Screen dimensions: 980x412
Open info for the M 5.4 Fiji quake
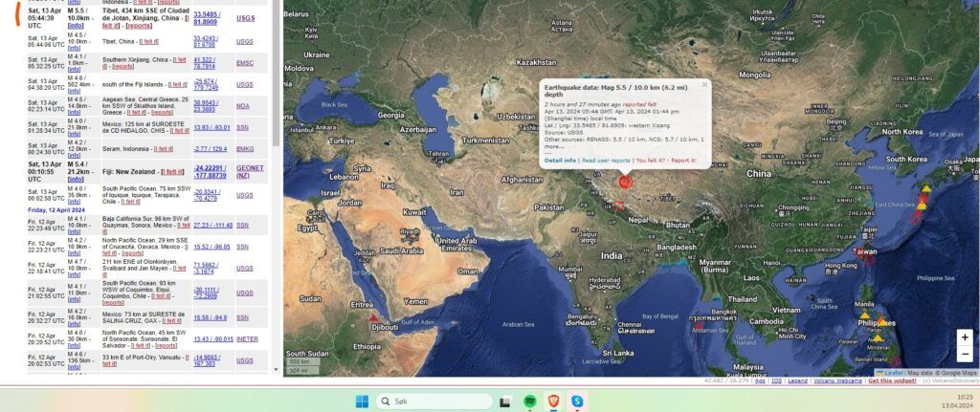pyautogui.click(x=76, y=179)
